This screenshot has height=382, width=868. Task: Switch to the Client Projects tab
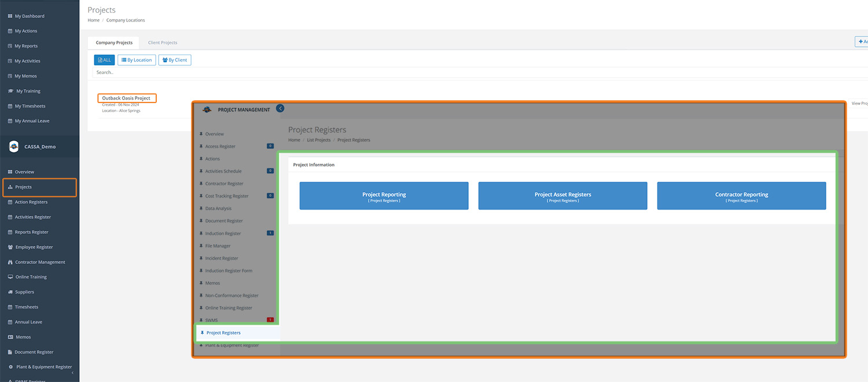pyautogui.click(x=163, y=43)
